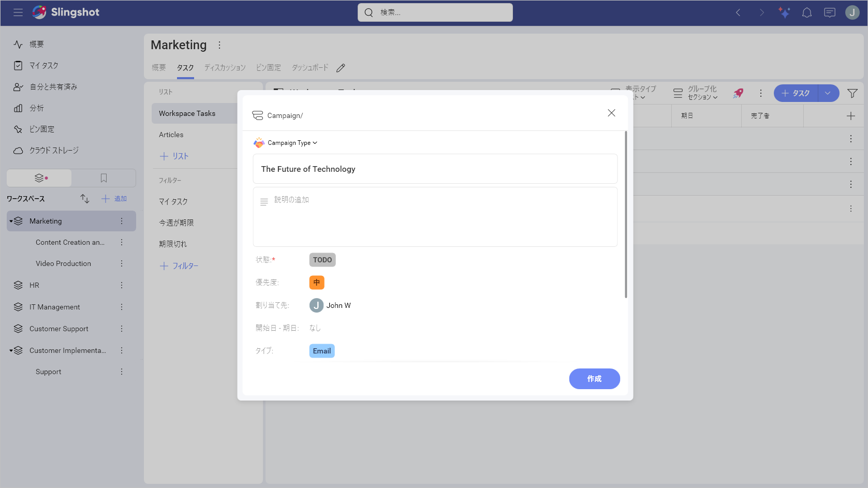868x488 pixels.
Task: Set the start and due date なし
Action: coord(315,328)
